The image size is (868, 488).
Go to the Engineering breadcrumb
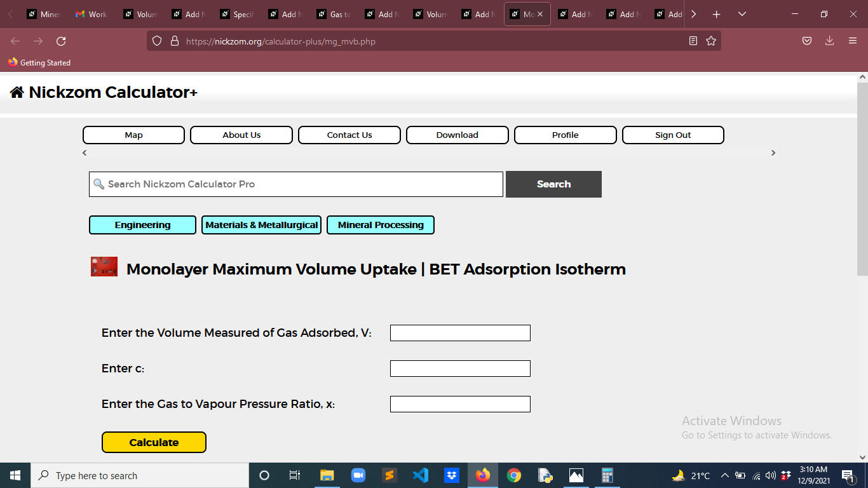142,225
